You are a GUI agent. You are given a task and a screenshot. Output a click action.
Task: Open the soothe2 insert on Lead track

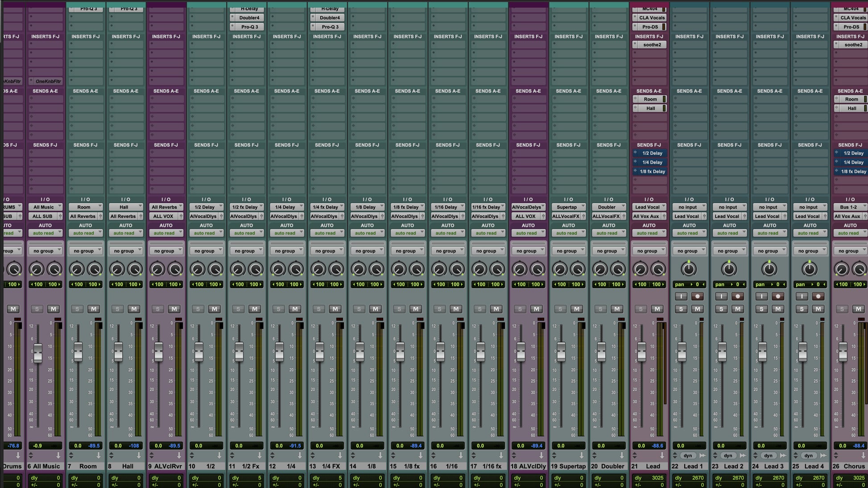[652, 45]
